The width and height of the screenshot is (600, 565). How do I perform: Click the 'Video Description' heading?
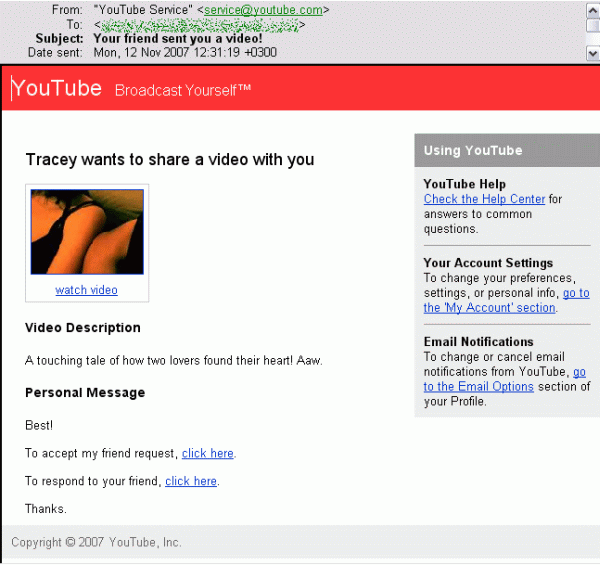[x=83, y=328]
